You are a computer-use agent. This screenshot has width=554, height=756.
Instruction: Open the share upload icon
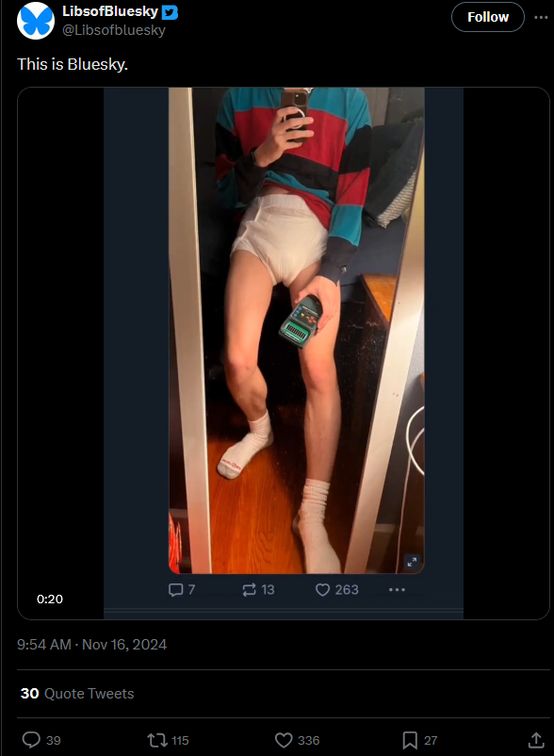point(536,740)
